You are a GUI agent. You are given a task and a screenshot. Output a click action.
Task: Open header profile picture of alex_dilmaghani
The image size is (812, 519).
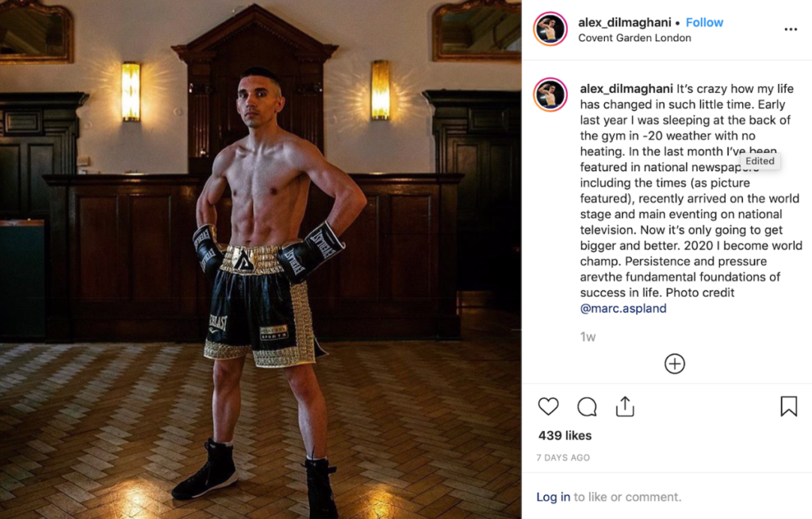(x=550, y=29)
